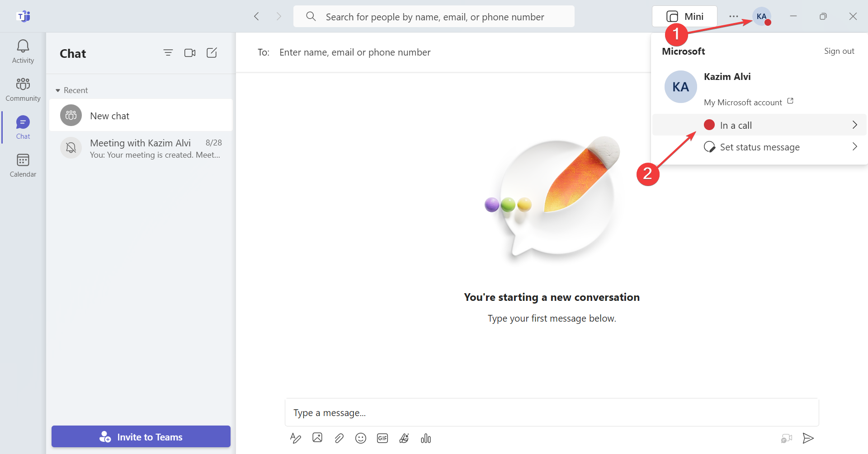The image size is (868, 454).
Task: Open message Format options
Action: point(295,438)
